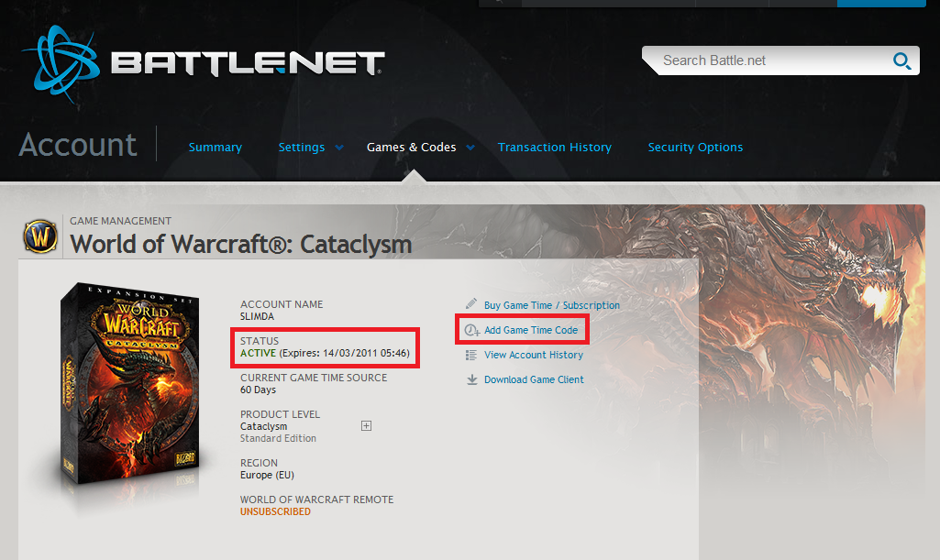Click the account name SLIMDA
The height and width of the screenshot is (560, 940).
click(x=257, y=316)
